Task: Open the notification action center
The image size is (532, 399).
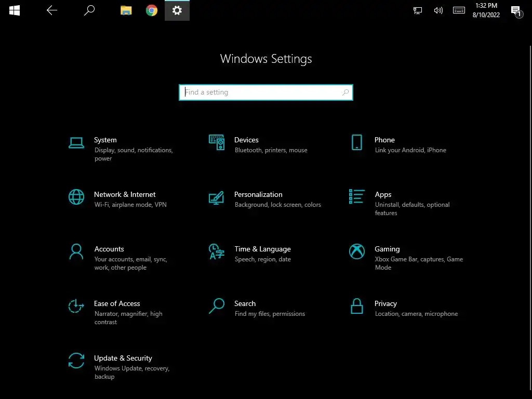Action: pyautogui.click(x=517, y=11)
